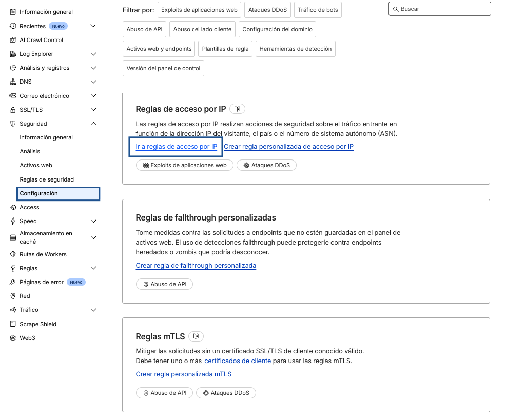Click the Log Explorer document icon

click(13, 54)
